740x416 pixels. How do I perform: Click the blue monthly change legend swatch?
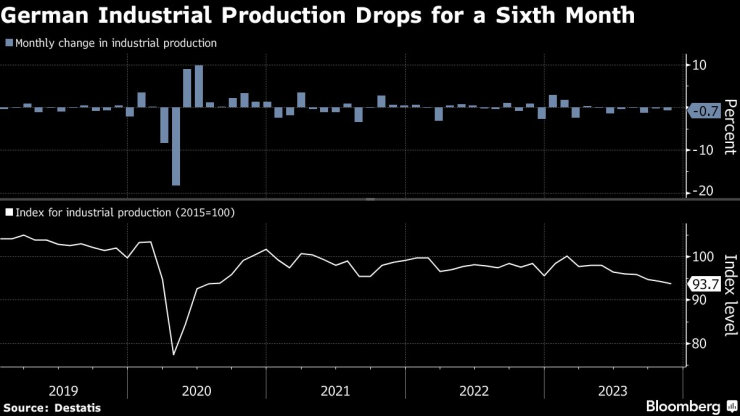pos(9,43)
